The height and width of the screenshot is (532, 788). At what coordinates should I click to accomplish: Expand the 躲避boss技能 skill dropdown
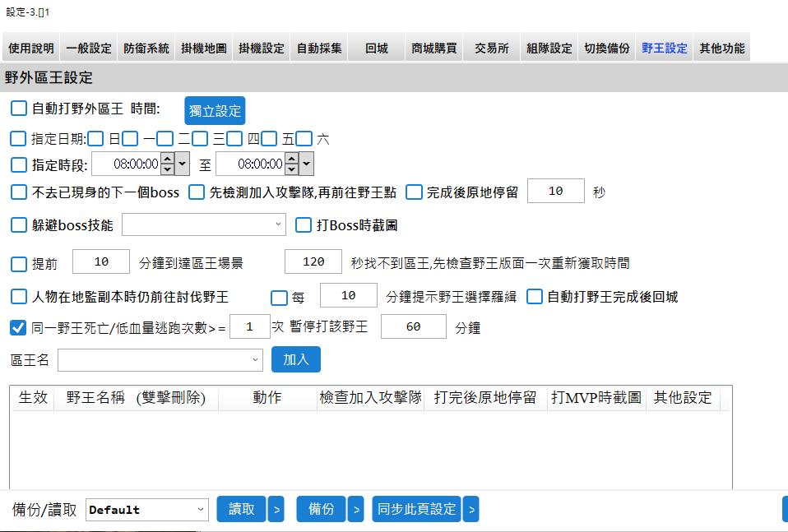tap(278, 224)
